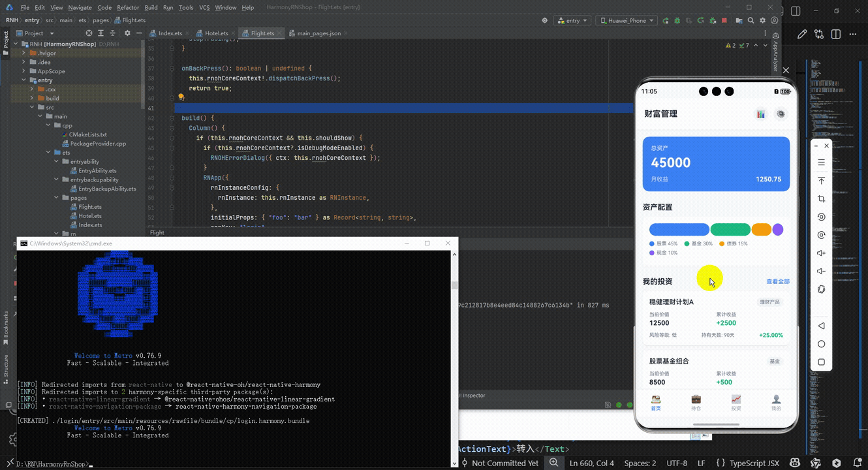Hide the Project panel with minus icon

(x=139, y=33)
